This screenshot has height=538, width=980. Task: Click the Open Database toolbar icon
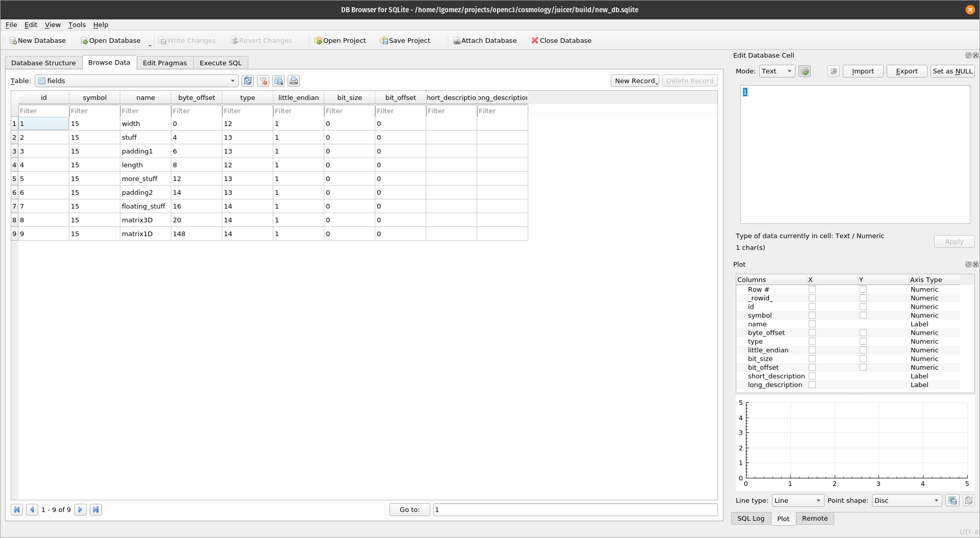[x=85, y=41]
